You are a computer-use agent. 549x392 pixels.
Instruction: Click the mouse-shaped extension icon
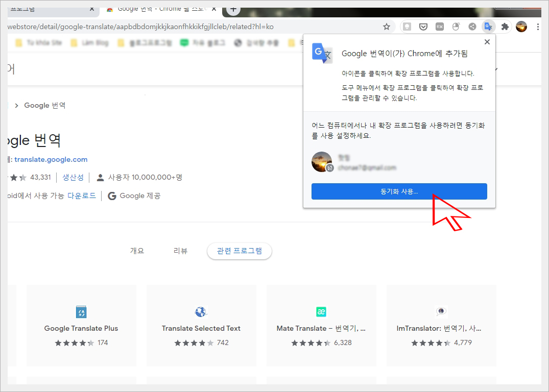[x=456, y=27]
